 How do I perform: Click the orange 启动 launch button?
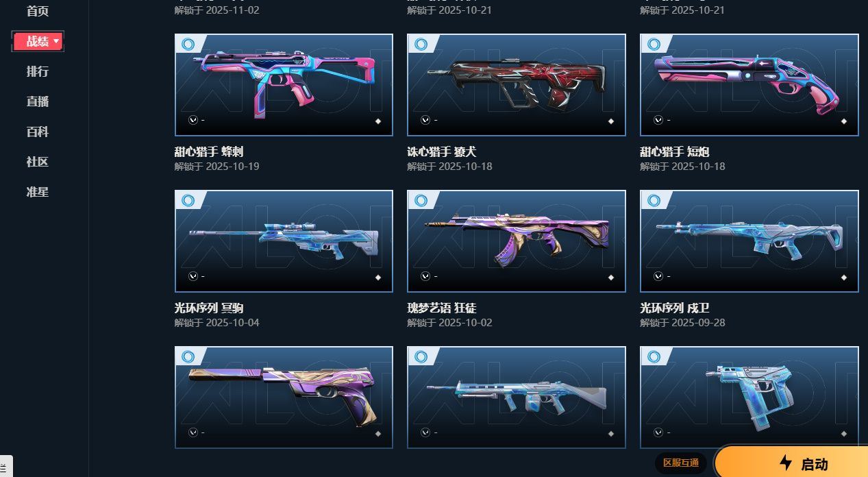[791, 463]
